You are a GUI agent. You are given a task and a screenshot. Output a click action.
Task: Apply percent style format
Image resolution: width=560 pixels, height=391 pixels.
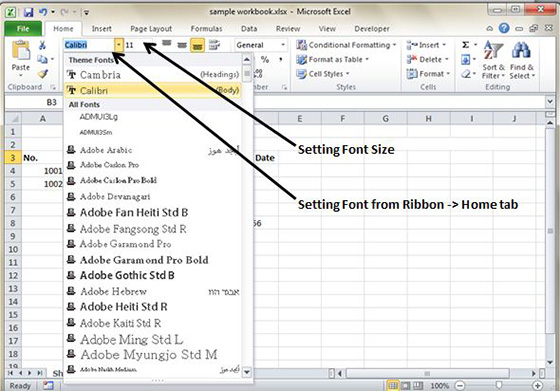[265, 59]
